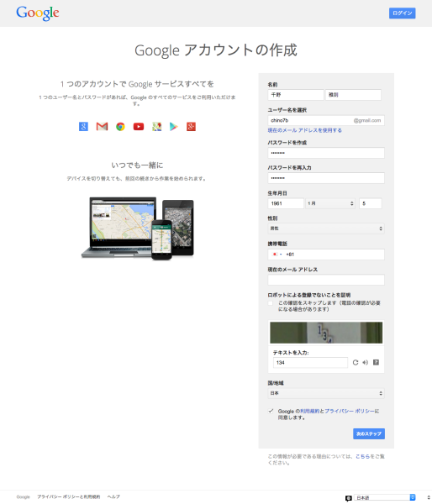Viewport: 432px width, 504px height.
Task: Open the Japan flag country code selector
Action: click(277, 255)
